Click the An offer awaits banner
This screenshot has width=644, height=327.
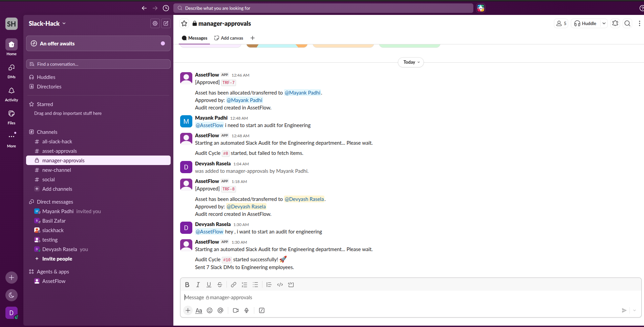click(x=98, y=43)
